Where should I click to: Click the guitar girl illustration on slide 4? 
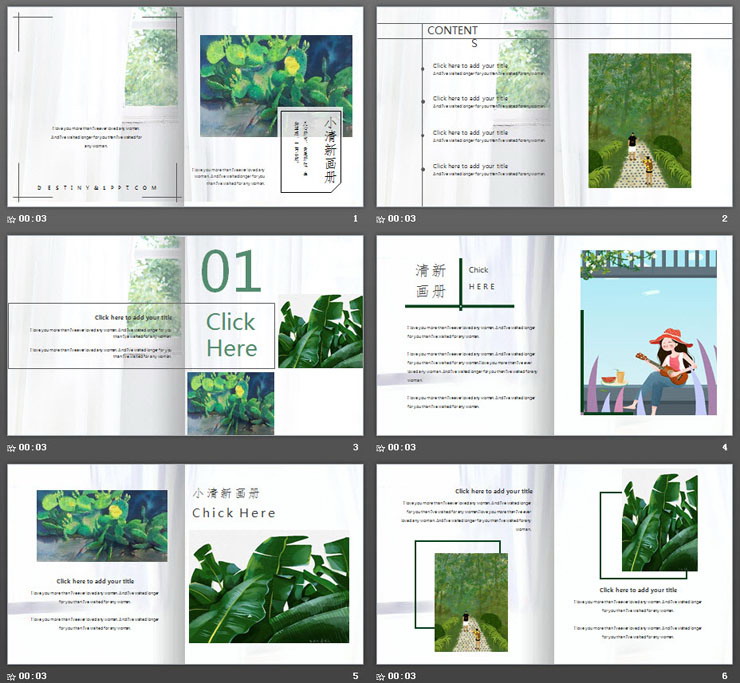click(x=649, y=333)
